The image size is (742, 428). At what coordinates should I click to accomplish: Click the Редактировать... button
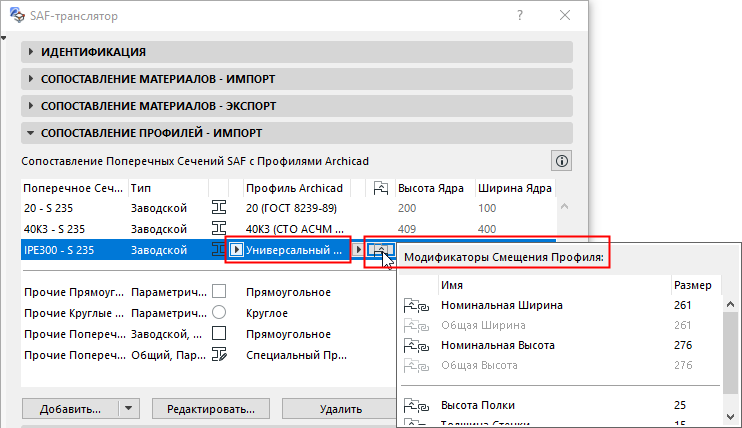point(211,409)
